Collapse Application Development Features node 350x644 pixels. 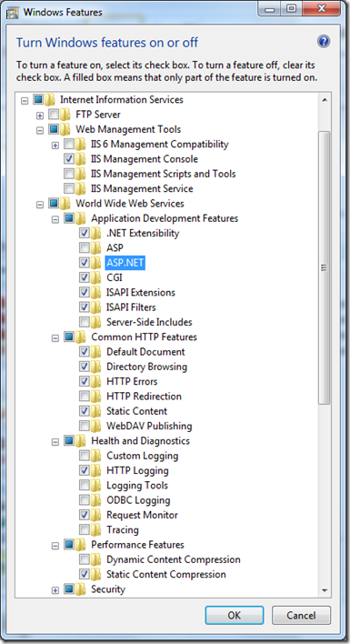coord(55,219)
